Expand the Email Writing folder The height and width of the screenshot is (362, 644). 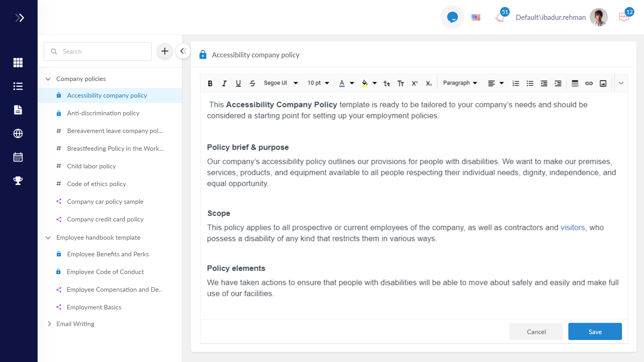(x=49, y=324)
